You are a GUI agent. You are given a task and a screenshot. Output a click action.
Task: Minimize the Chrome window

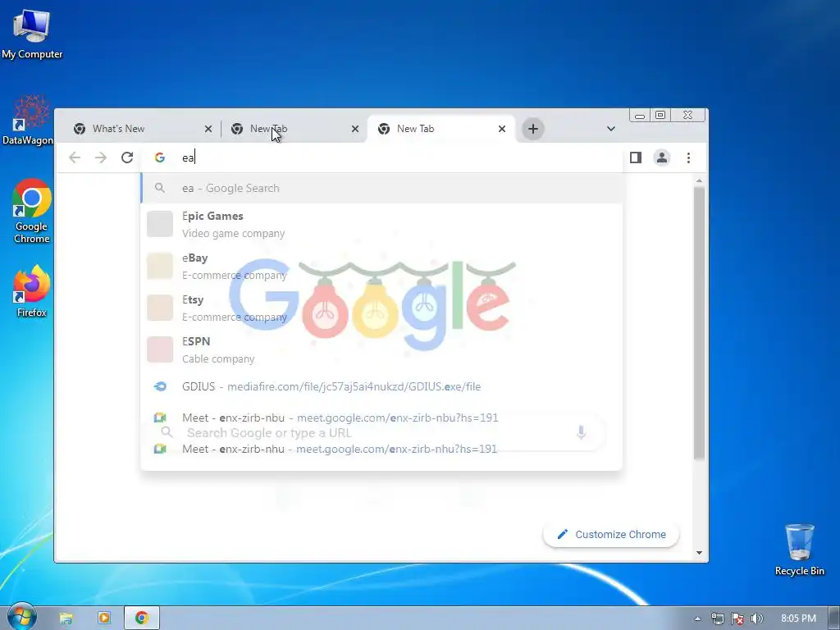[640, 115]
